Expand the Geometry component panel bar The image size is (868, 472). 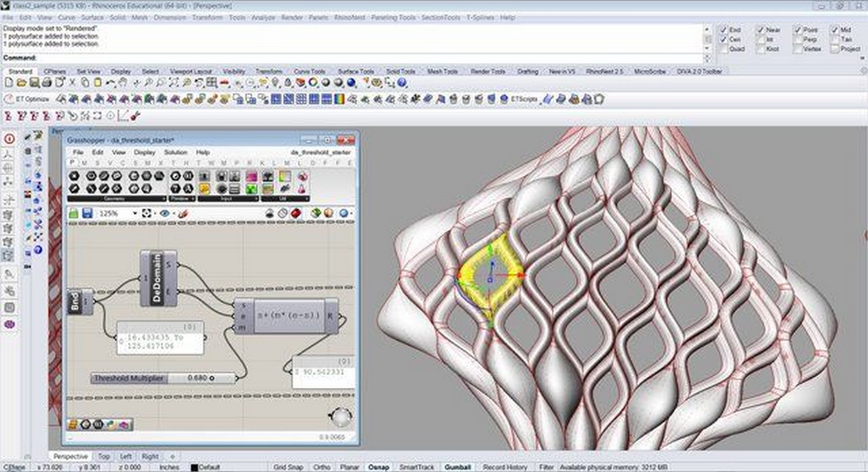coord(117,199)
